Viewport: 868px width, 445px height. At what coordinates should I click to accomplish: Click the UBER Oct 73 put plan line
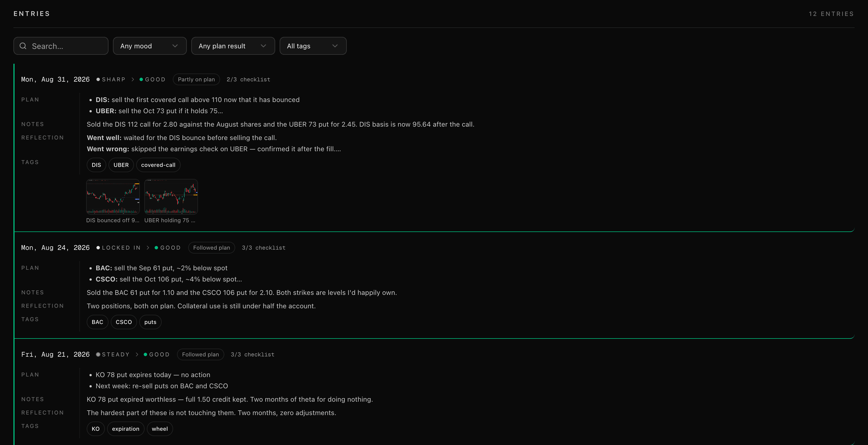pyautogui.click(x=159, y=111)
